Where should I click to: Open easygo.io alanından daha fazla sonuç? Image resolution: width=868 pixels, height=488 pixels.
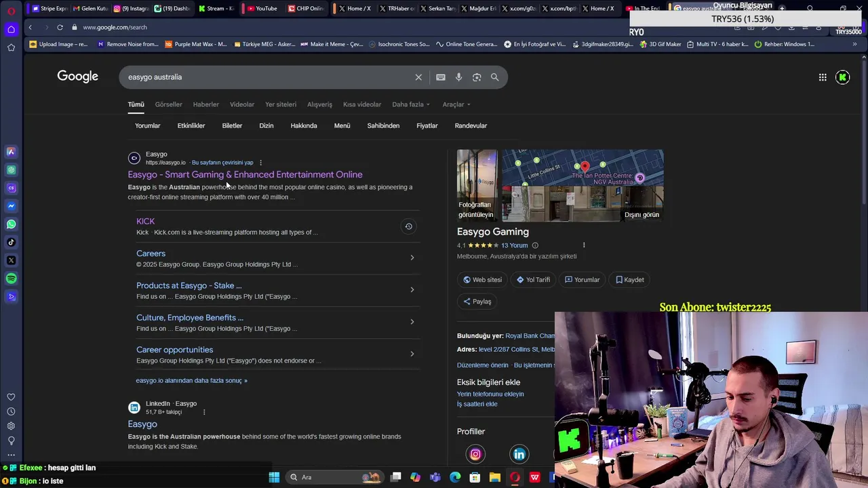tap(191, 381)
